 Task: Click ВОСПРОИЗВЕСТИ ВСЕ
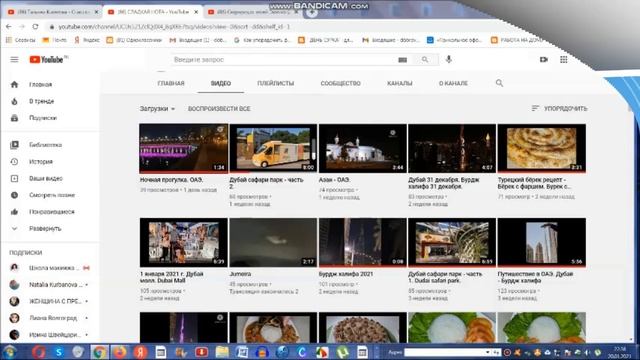219,109
